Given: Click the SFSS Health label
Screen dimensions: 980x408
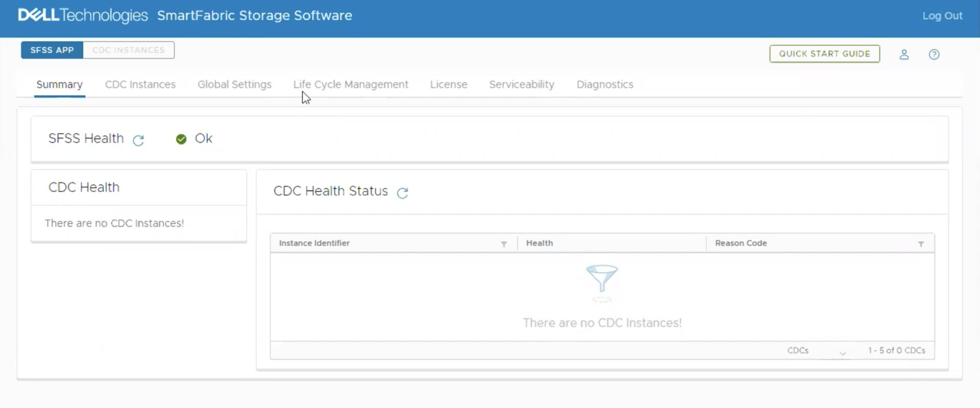Looking at the screenshot, I should click(x=86, y=138).
